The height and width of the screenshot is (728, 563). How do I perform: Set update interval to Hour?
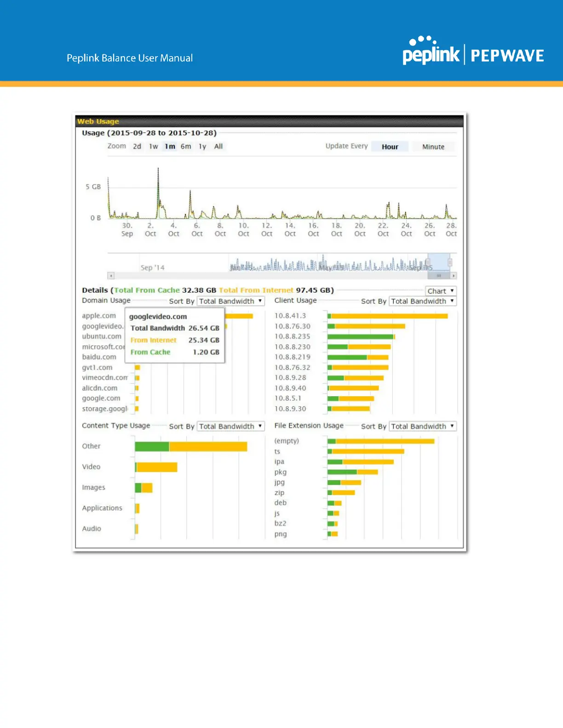click(390, 147)
